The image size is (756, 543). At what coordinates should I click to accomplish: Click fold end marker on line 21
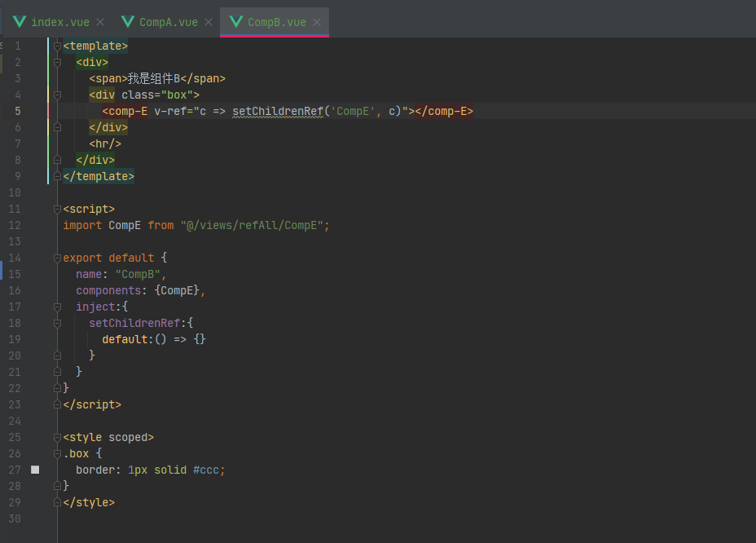tap(57, 372)
